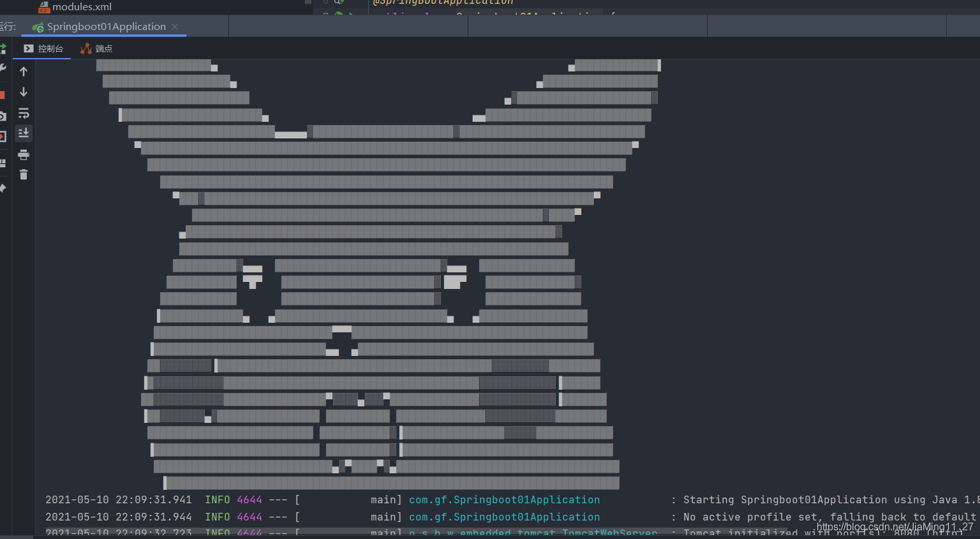980x539 pixels.
Task: Clear all console output with trash icon
Action: (x=24, y=175)
